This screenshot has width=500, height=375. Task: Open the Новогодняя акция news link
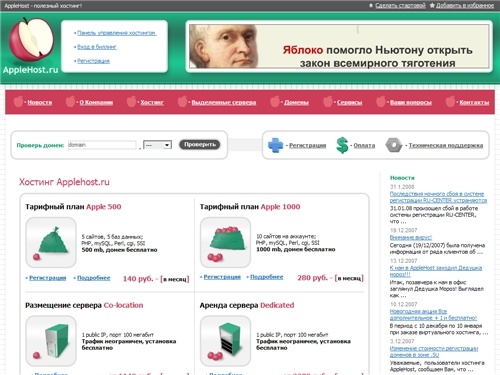(433, 314)
